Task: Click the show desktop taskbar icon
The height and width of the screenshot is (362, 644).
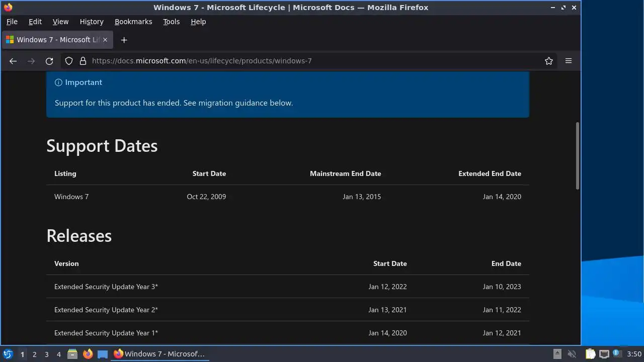Action: 103,354
